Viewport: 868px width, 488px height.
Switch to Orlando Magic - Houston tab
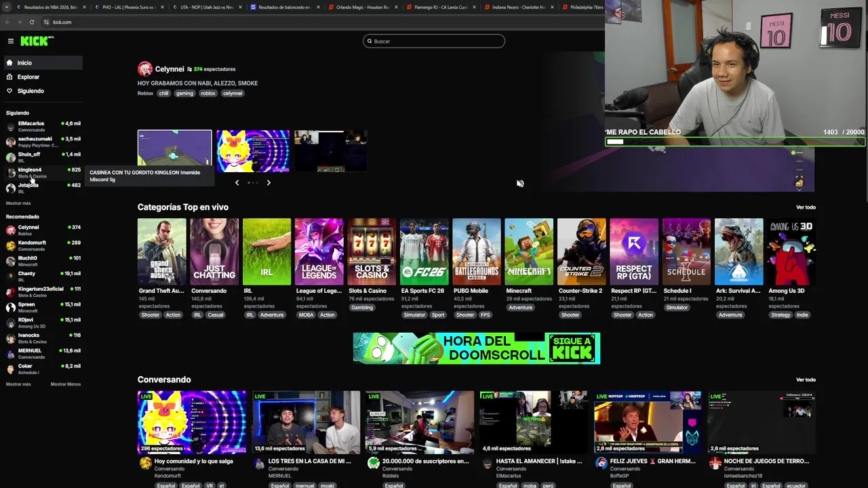[x=363, y=7]
